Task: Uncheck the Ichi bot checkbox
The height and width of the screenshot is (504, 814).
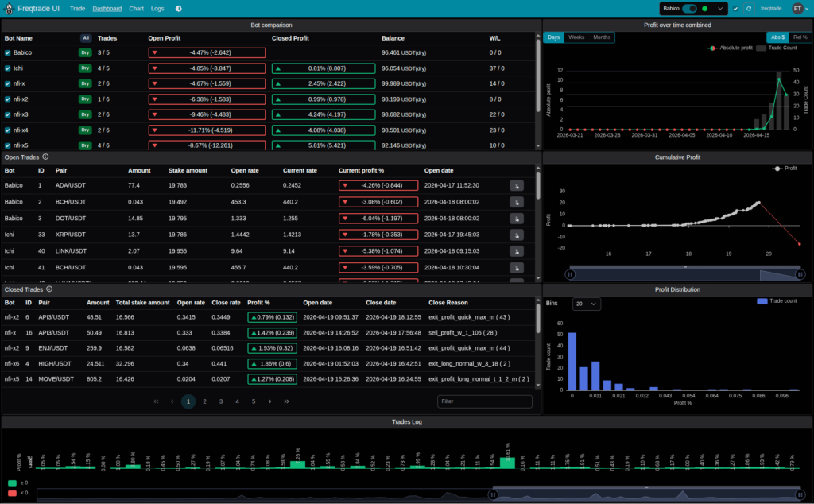Action: [x=8, y=68]
